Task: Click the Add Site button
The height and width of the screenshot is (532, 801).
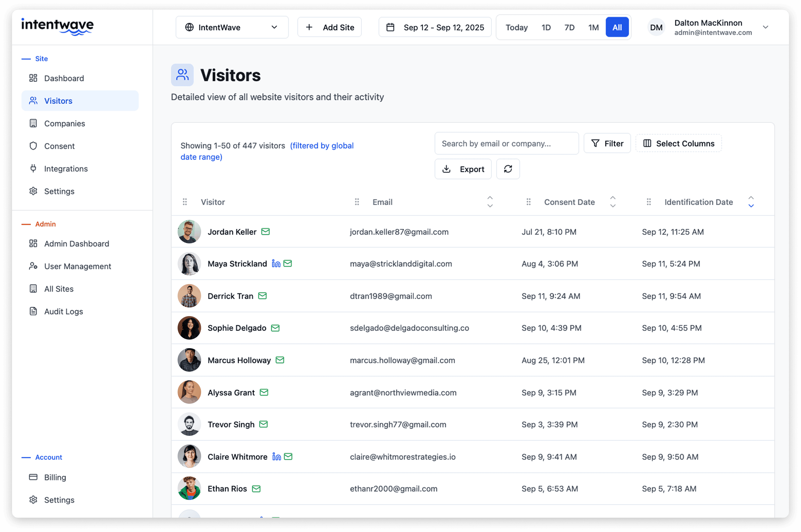Action: (x=329, y=27)
